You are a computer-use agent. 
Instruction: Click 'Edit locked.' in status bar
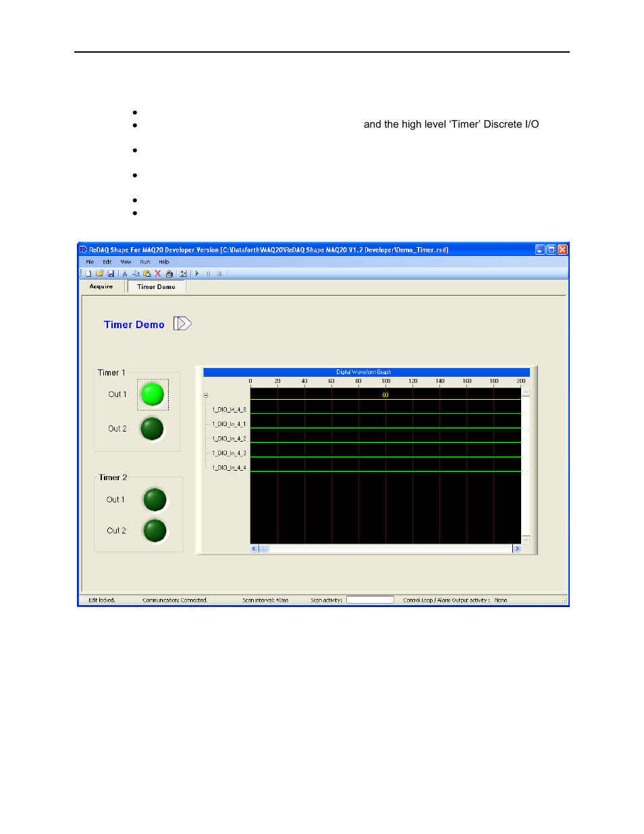tap(102, 600)
